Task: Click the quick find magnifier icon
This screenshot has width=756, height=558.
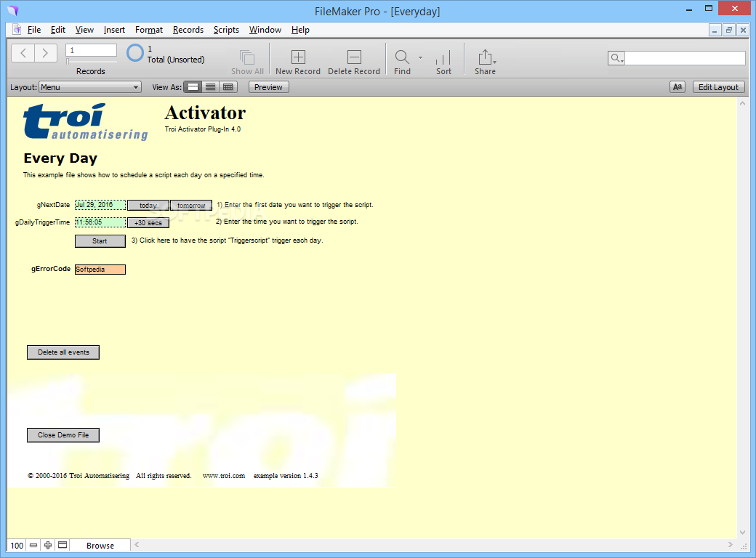Action: pos(616,58)
